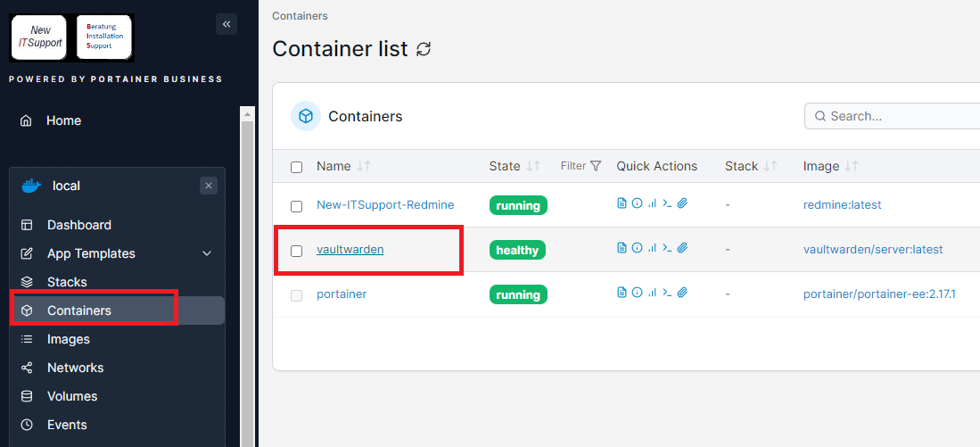Screen dimensions: 980x447
Task: Focus the container search field
Action: pyautogui.click(x=901, y=116)
